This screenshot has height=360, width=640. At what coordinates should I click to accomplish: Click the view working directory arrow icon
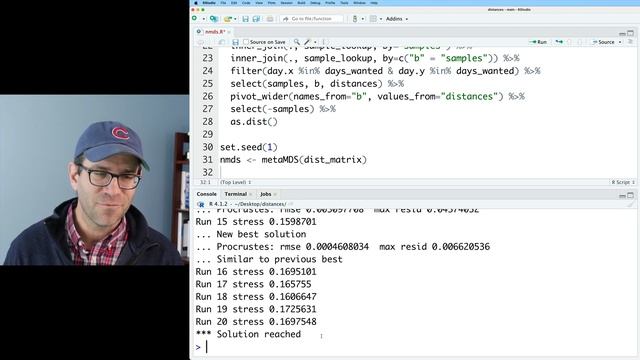click(x=291, y=204)
